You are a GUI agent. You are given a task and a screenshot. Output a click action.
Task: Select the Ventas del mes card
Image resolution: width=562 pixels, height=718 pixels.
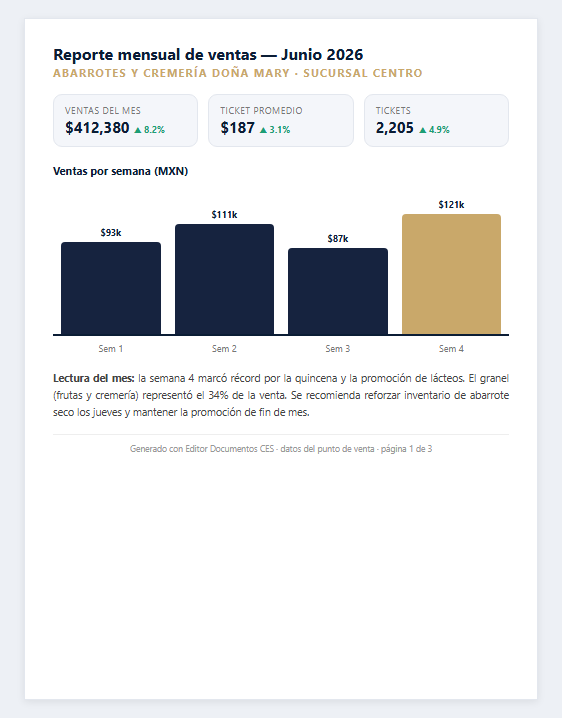click(125, 120)
